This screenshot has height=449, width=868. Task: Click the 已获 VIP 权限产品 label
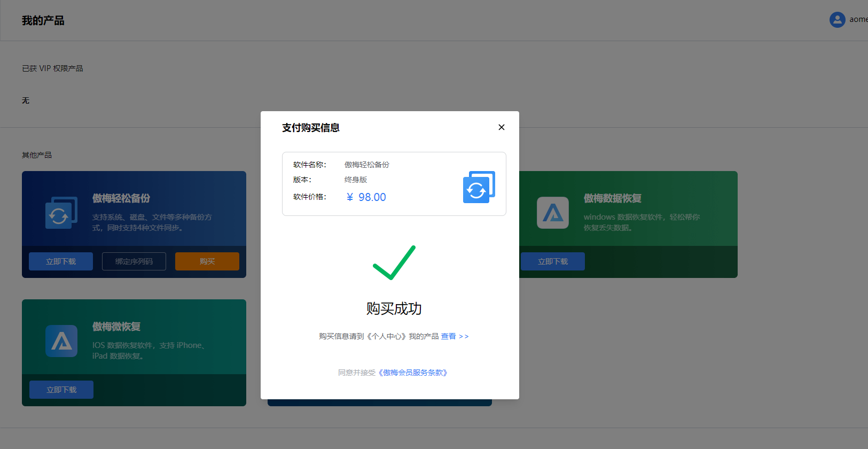click(x=52, y=68)
